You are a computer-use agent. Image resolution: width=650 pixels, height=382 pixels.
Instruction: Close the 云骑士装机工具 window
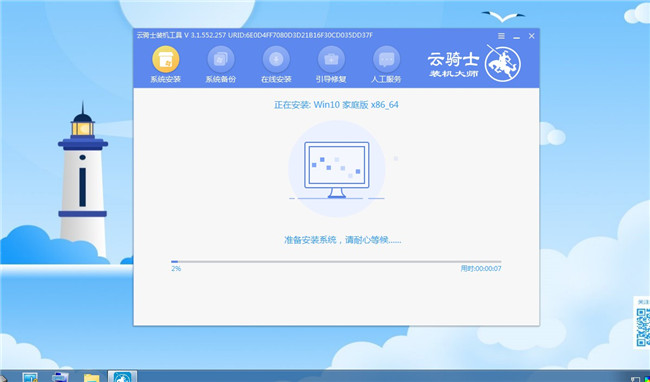(x=531, y=36)
